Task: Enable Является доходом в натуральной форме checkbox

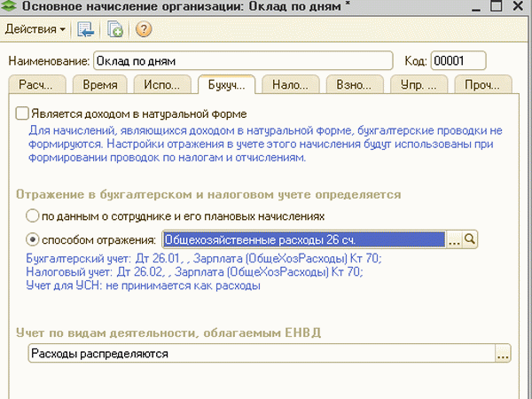Action: tap(22, 113)
